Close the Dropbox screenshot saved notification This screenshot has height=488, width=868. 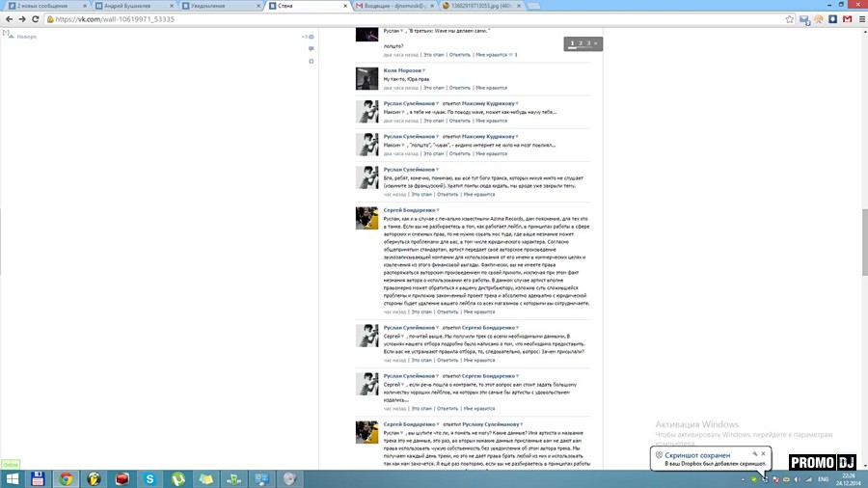tap(763, 452)
